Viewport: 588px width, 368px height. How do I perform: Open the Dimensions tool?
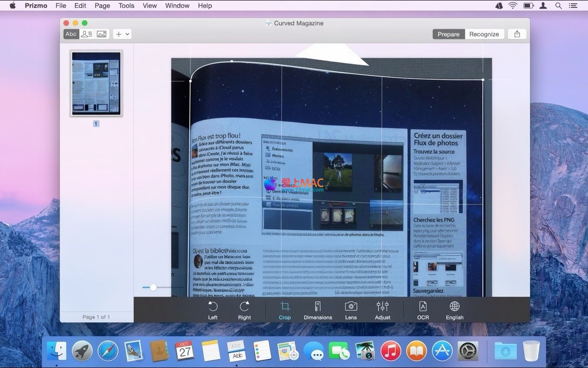pyautogui.click(x=318, y=310)
